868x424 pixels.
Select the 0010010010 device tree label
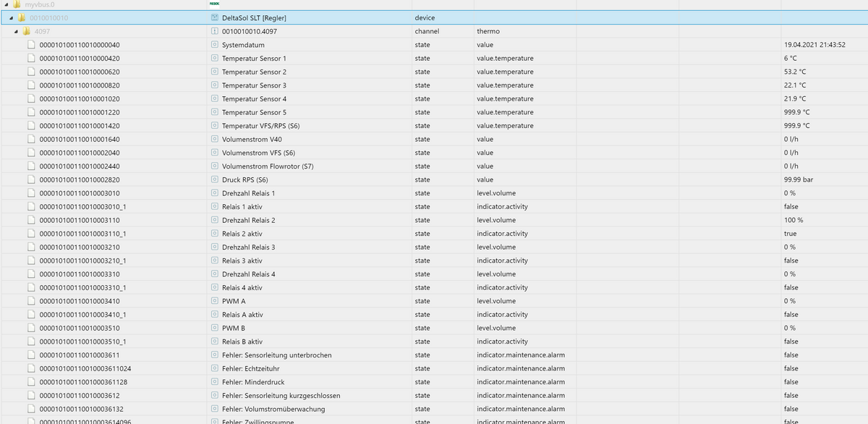point(48,17)
